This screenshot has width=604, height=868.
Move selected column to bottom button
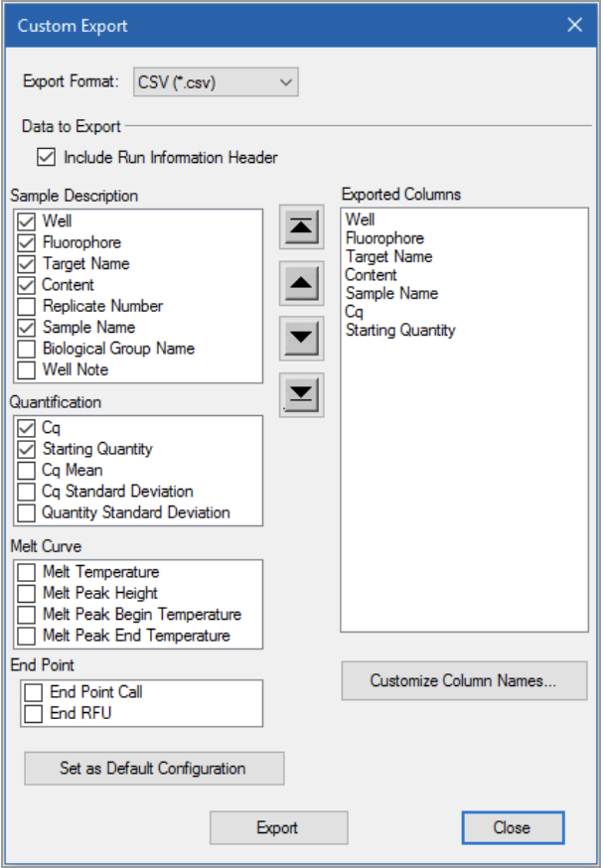point(301,394)
